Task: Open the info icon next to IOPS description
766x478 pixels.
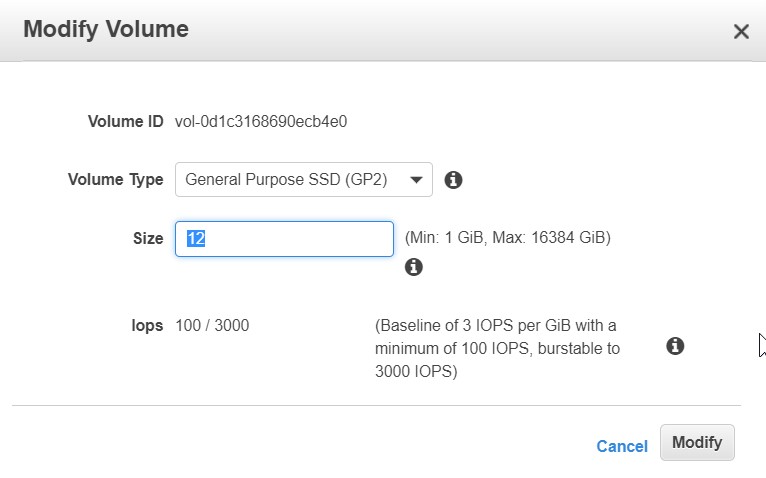Action: coord(675,346)
